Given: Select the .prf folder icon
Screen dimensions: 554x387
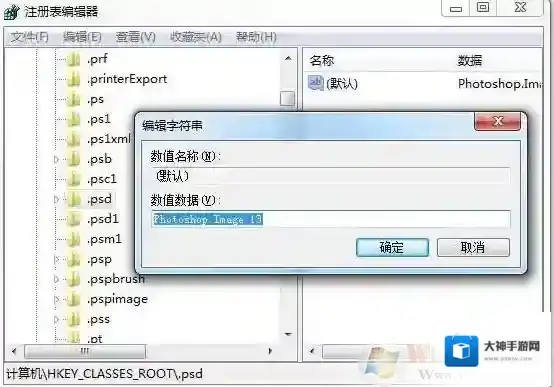Looking at the screenshot, I should point(74,59).
